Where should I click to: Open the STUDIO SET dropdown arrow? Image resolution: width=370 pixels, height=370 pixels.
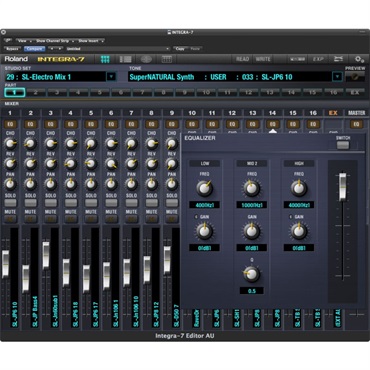click(x=111, y=77)
